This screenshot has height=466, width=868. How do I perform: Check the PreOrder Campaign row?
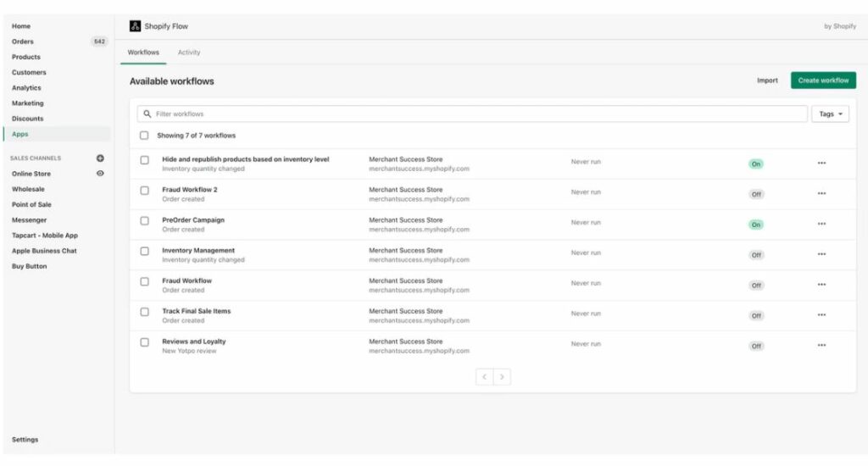[144, 221]
